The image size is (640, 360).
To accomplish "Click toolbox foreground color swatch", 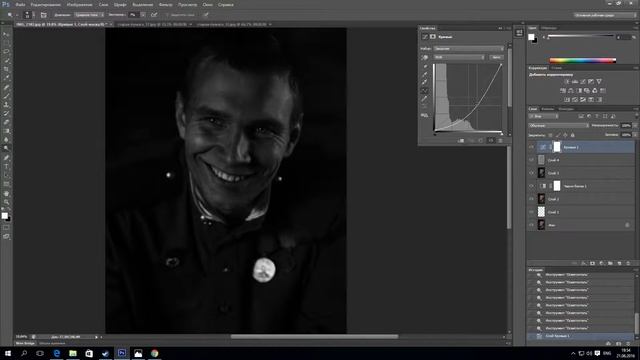I will (x=4, y=216).
